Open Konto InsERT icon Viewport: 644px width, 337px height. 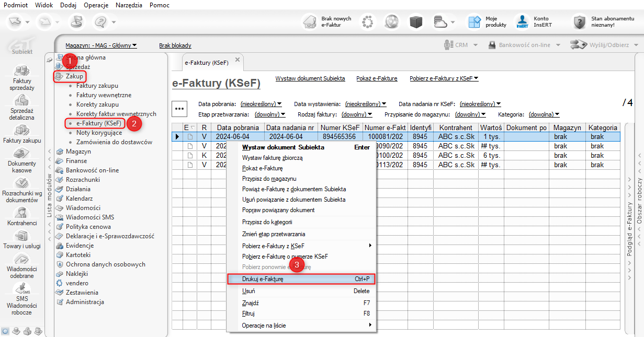(x=522, y=22)
